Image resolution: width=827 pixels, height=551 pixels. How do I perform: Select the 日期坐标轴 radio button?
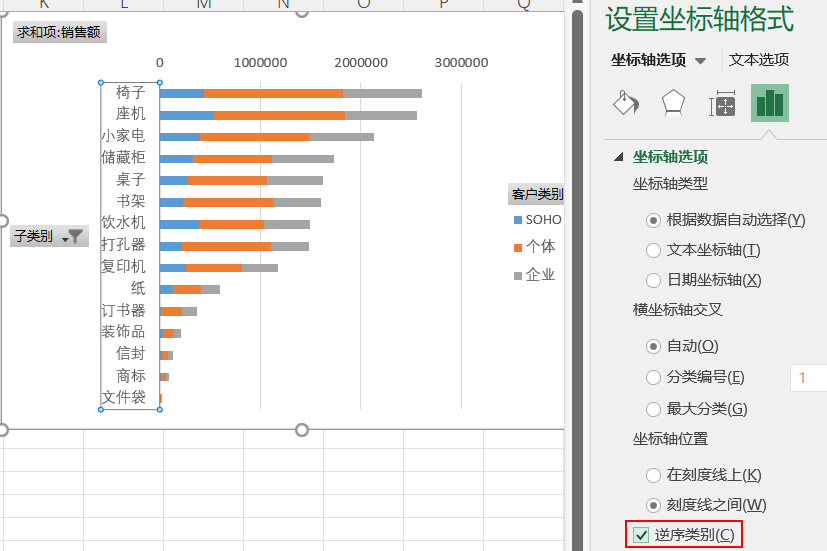tap(654, 280)
